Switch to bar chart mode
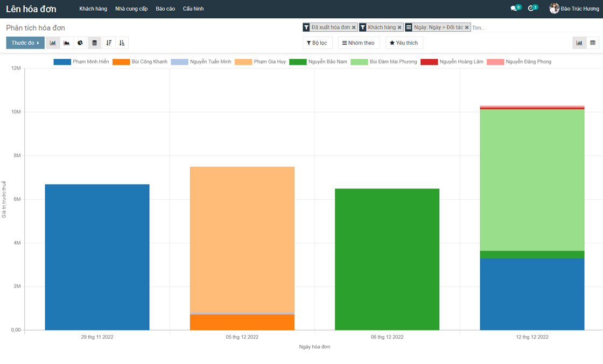The width and height of the screenshot is (603, 364). (53, 43)
